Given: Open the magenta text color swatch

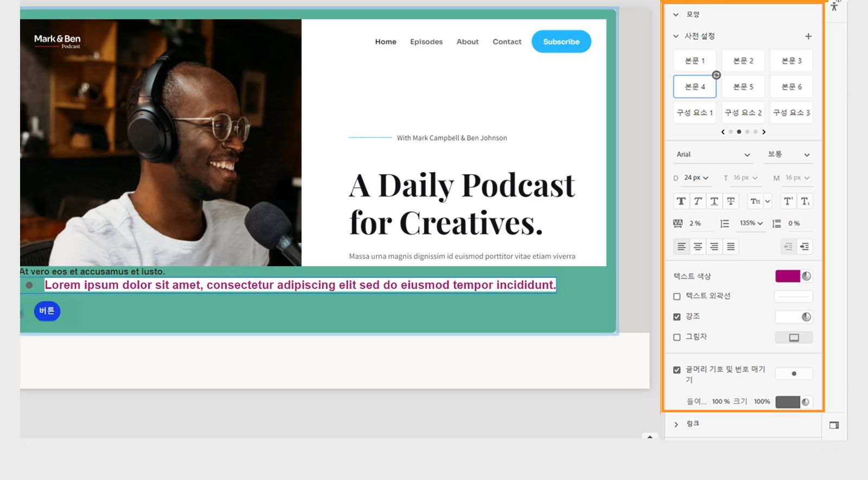Looking at the screenshot, I should 787,276.
